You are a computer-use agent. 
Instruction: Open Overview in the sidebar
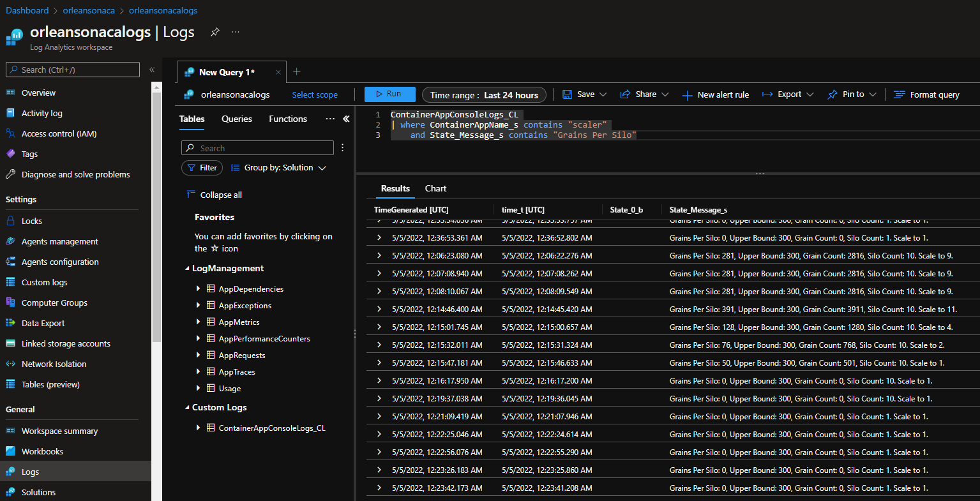[x=38, y=93]
